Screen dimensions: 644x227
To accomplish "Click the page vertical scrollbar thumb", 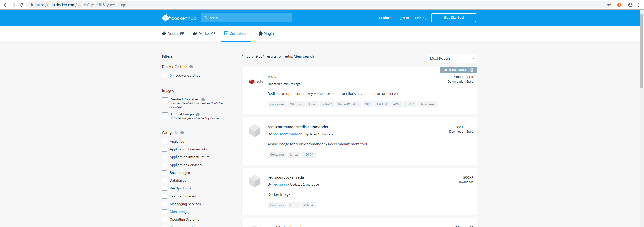I will 642,51.
